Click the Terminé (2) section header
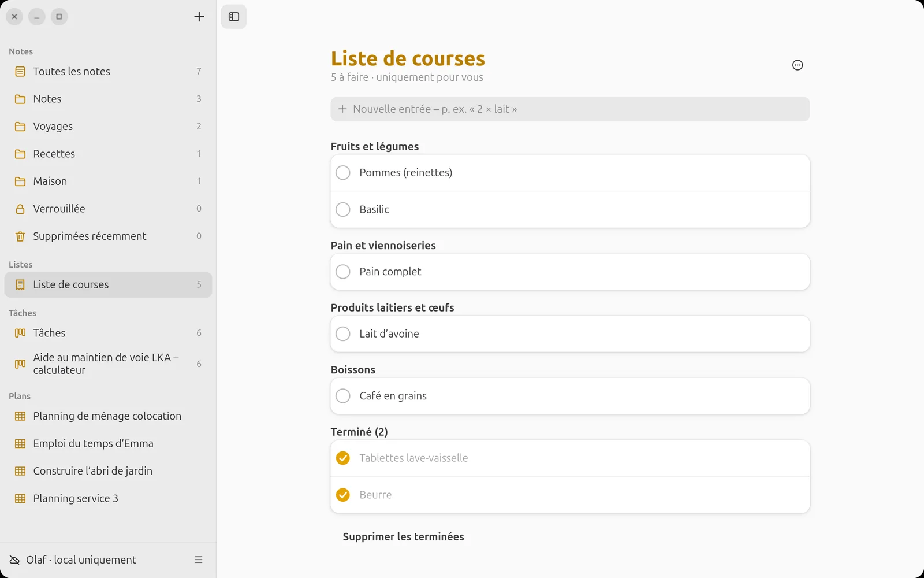Viewport: 924px width, 578px height. point(359,432)
